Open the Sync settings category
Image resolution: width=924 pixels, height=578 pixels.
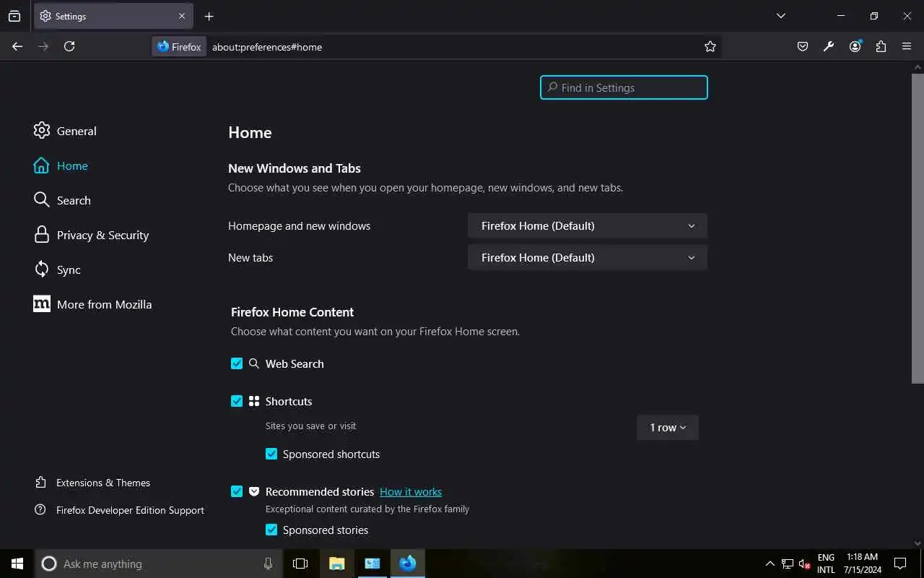(57, 269)
